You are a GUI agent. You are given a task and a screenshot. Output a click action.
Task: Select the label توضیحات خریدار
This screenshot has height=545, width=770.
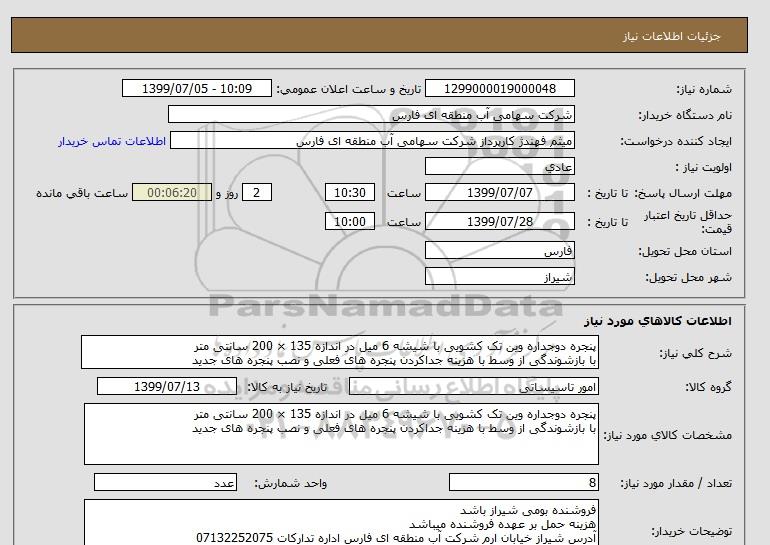(691, 531)
